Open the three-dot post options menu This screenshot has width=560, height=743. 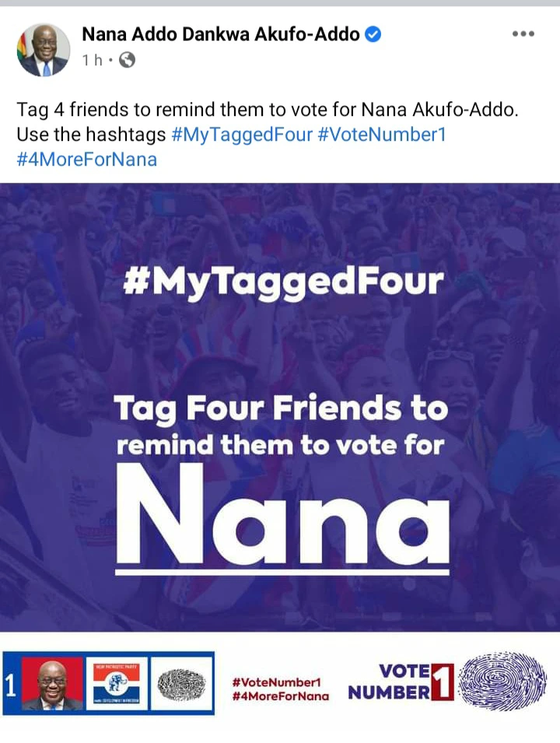pyautogui.click(x=523, y=34)
